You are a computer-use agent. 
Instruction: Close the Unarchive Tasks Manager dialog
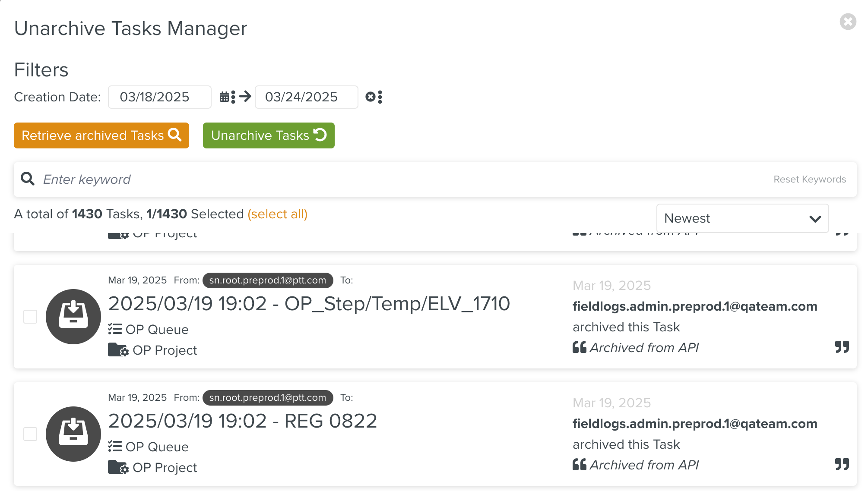pyautogui.click(x=848, y=22)
